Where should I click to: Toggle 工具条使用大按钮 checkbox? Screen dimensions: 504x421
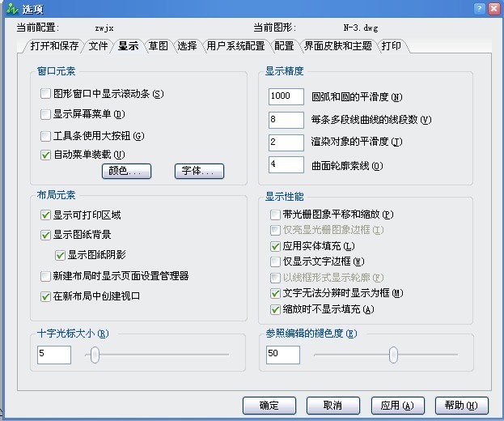click(x=45, y=136)
